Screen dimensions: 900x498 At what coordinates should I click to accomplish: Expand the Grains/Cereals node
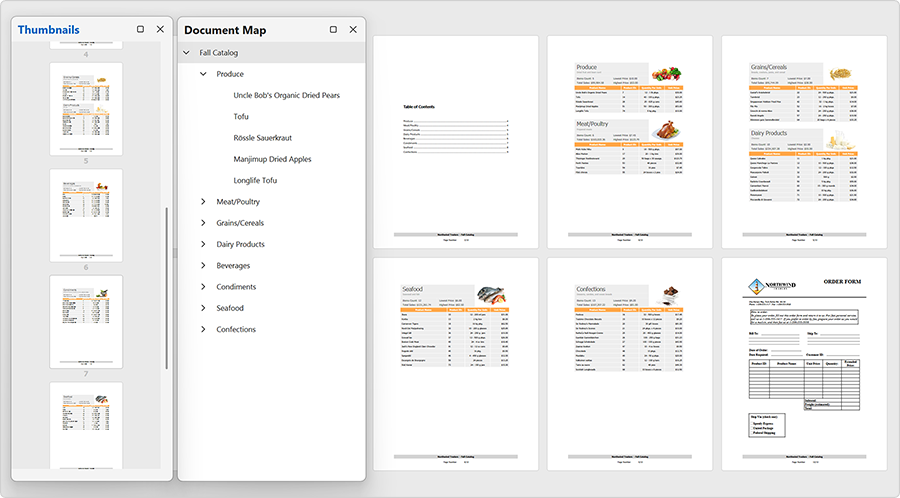[x=203, y=223]
